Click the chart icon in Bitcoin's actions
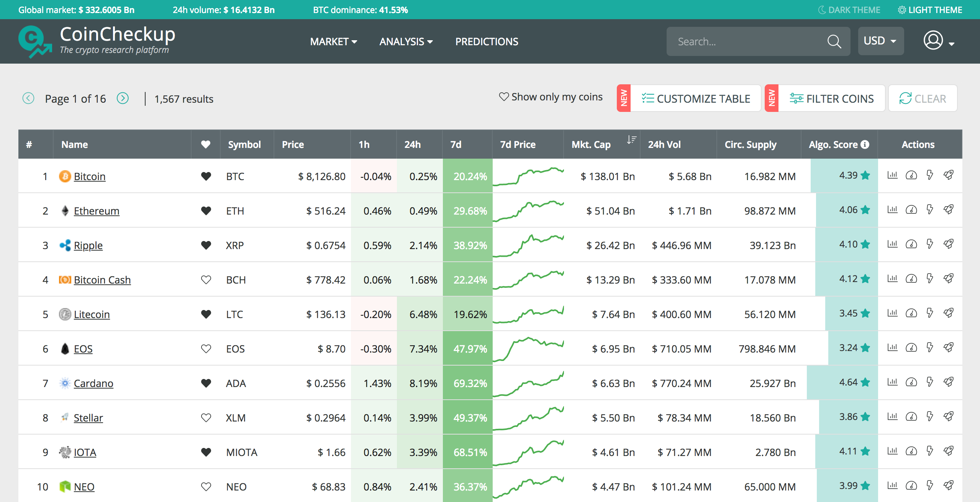The height and width of the screenshot is (502, 980). [x=892, y=176]
